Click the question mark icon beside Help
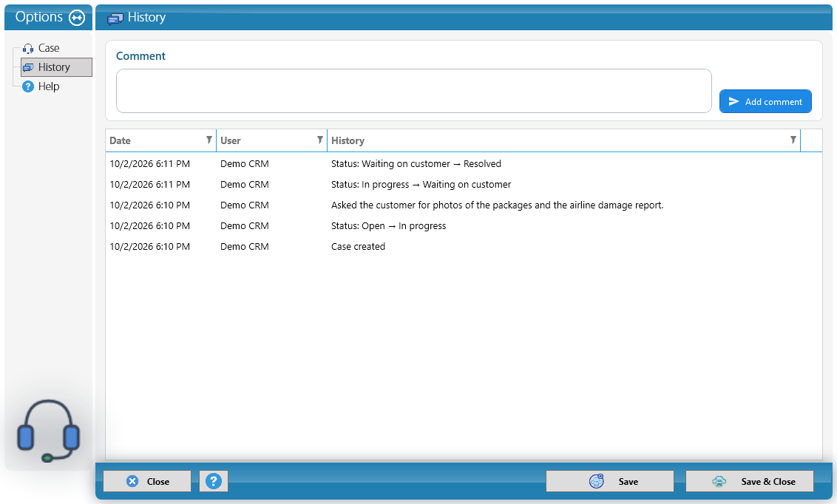This screenshot has height=504, width=837. tap(28, 86)
